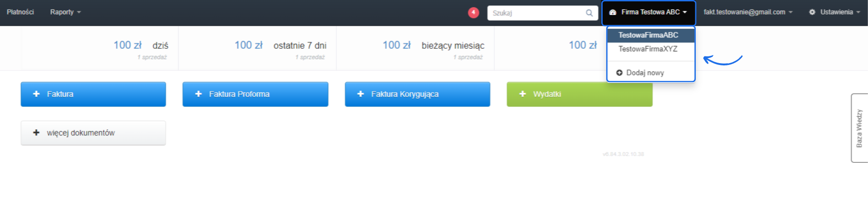868x203 pixels.
Task: Click the plus icon on Faktura Korygująca
Action: click(360, 94)
